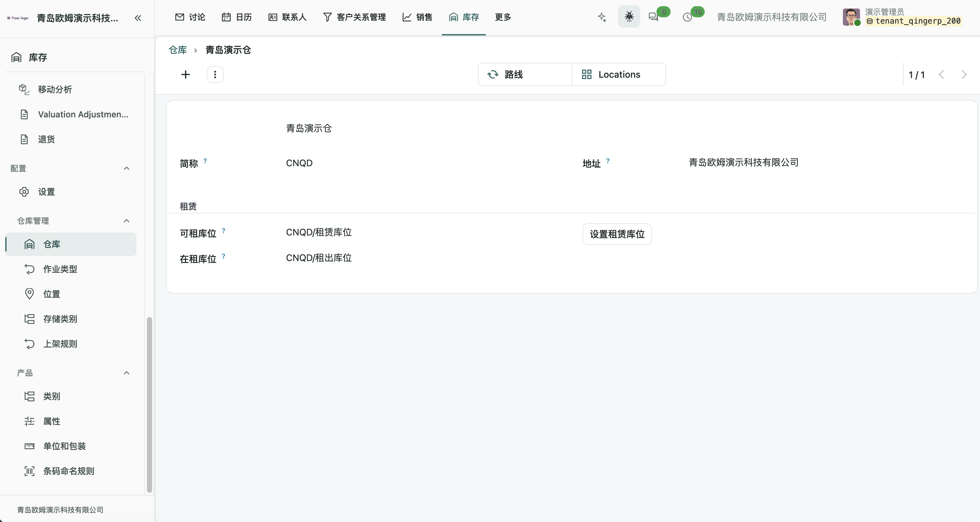This screenshot has height=522, width=980.
Task: Click the user avatar picture
Action: coord(851,17)
